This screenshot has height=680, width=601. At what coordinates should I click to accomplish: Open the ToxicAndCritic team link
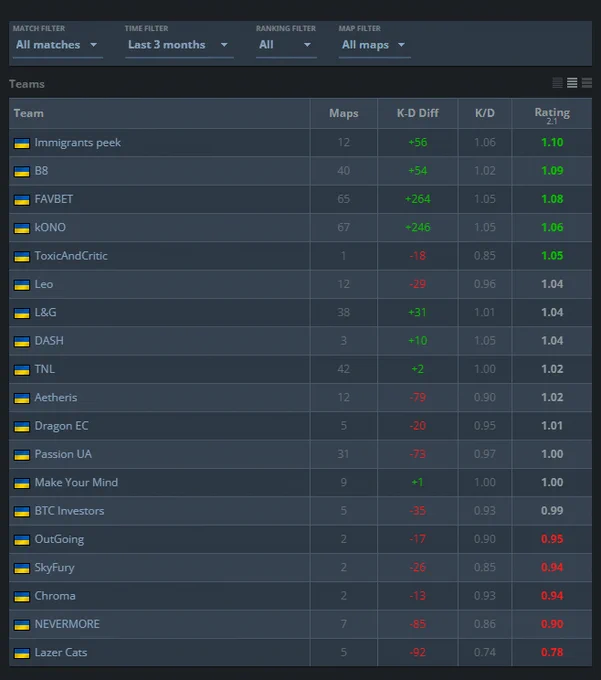(71, 256)
